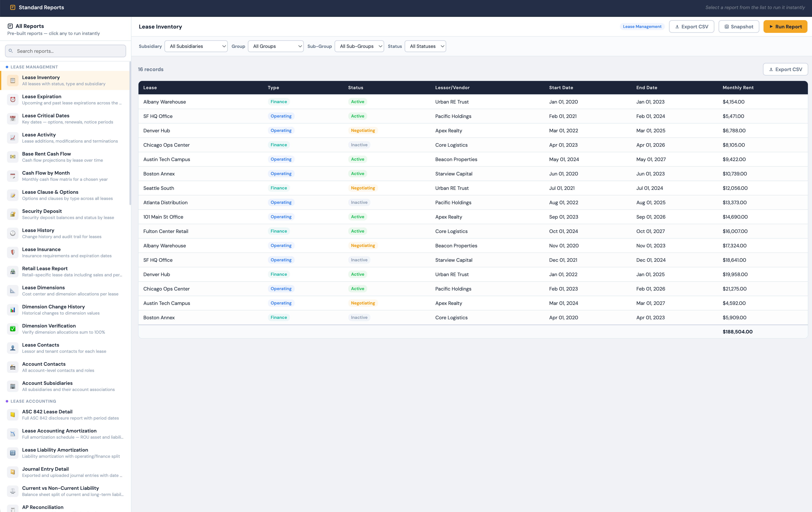Click the Lease Management badge link
Viewport: 812px width, 512px height.
pyautogui.click(x=642, y=26)
